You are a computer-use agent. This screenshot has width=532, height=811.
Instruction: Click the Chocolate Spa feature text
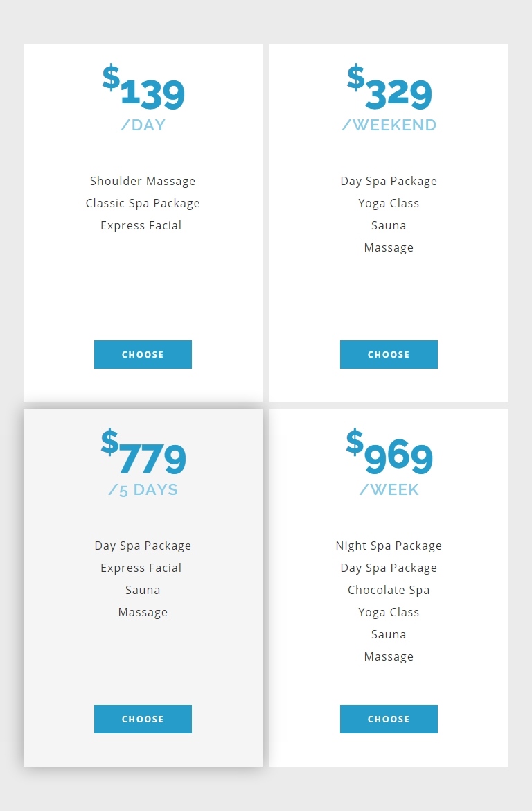(389, 590)
